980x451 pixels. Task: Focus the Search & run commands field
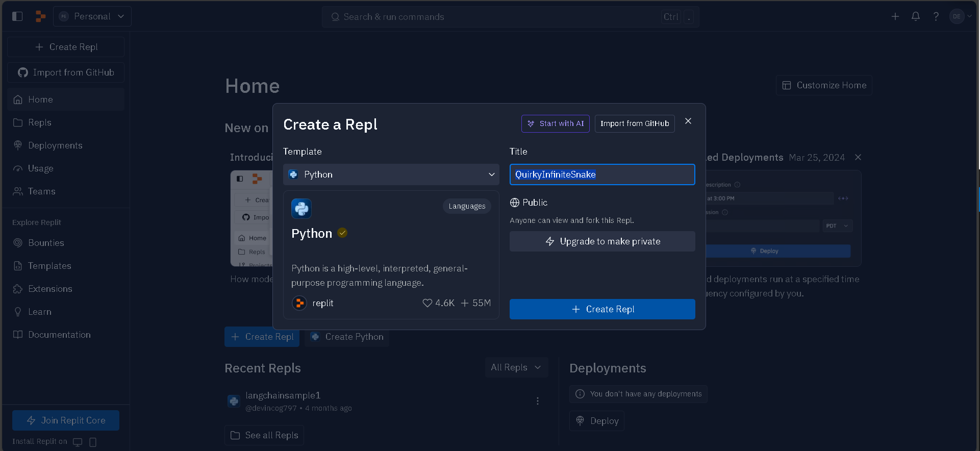click(x=510, y=17)
